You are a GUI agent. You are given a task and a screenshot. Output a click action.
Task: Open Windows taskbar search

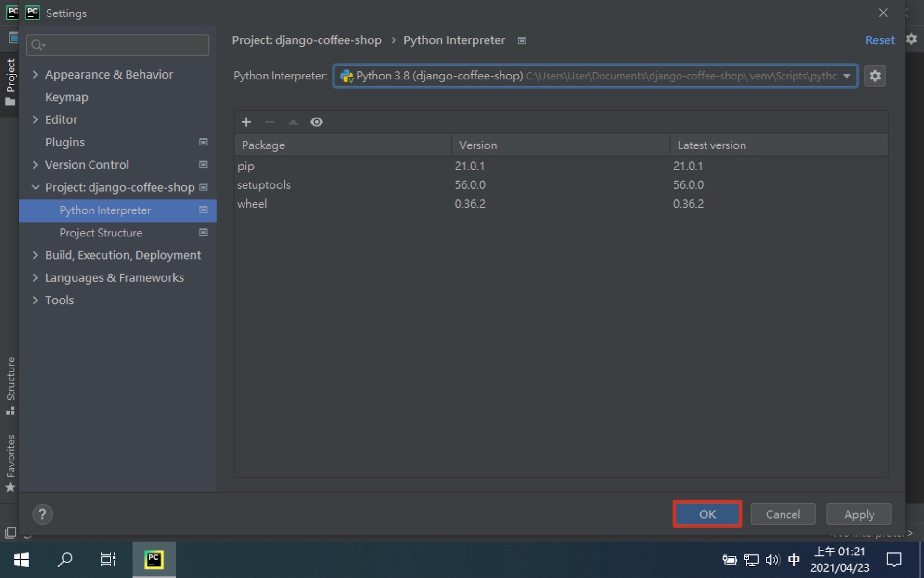tap(65, 560)
